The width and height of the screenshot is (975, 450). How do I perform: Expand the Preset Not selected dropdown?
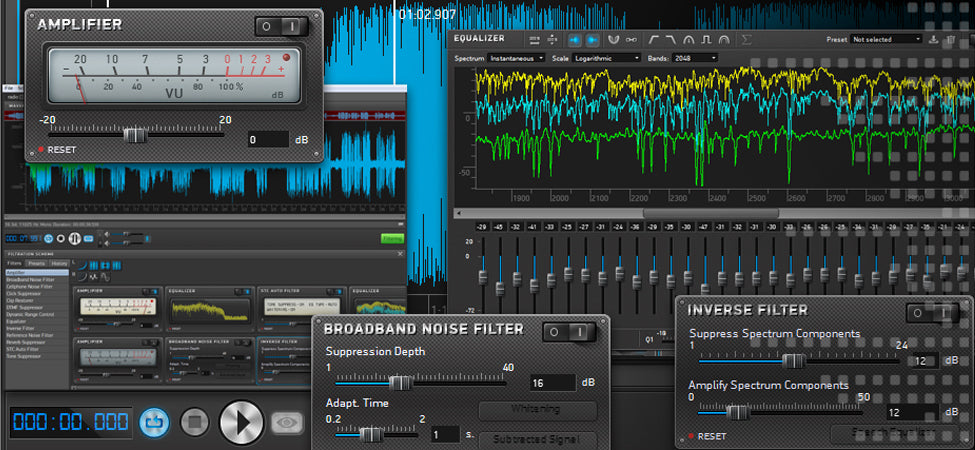click(x=886, y=39)
